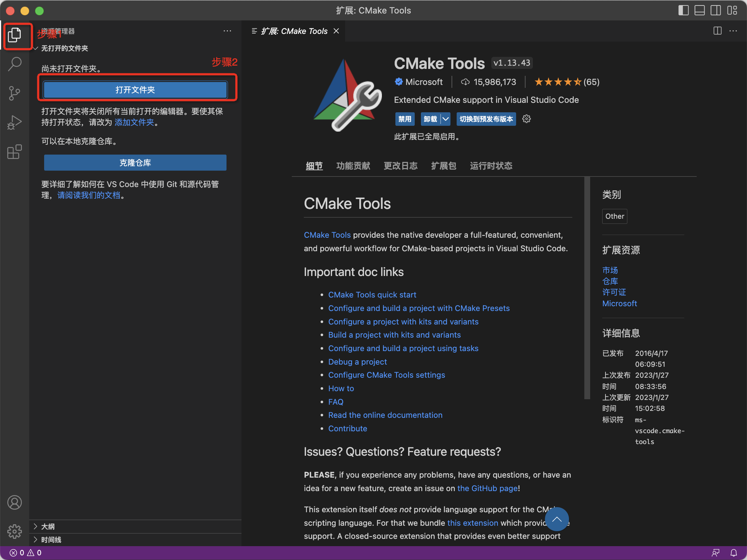This screenshot has height=560, width=747.
Task: Click the install count 15,986,173
Action: coord(489,82)
